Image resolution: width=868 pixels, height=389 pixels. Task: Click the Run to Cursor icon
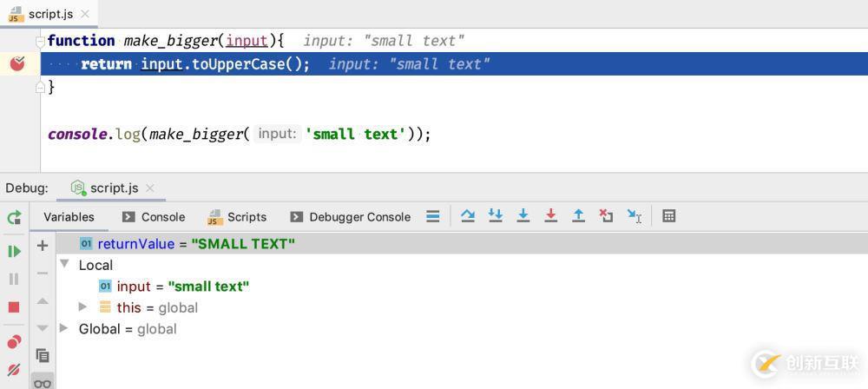click(x=635, y=216)
